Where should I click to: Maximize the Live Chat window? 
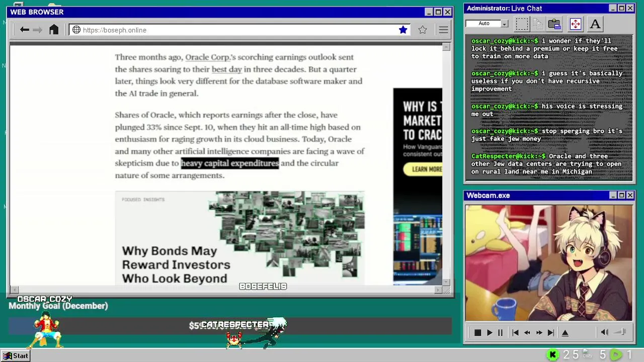tap(621, 8)
